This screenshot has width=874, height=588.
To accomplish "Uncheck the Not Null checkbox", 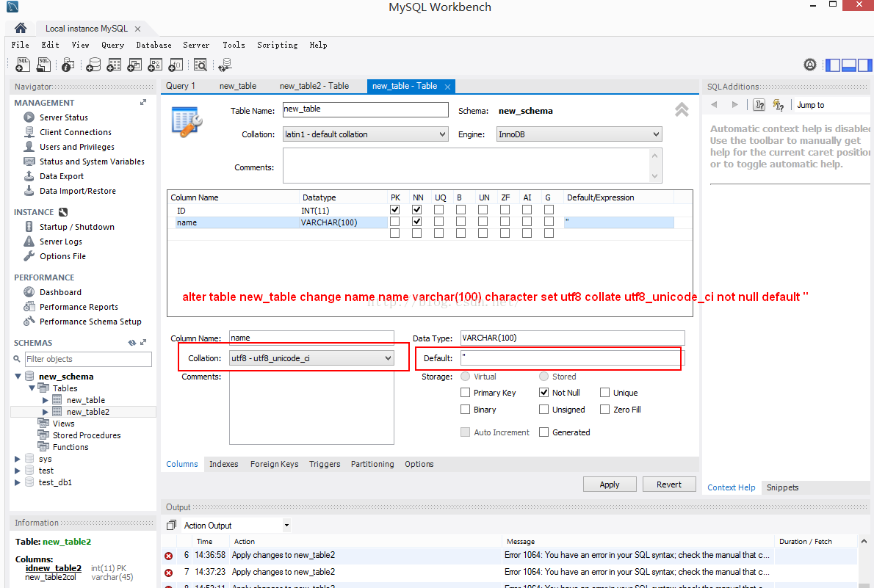I will coord(544,393).
